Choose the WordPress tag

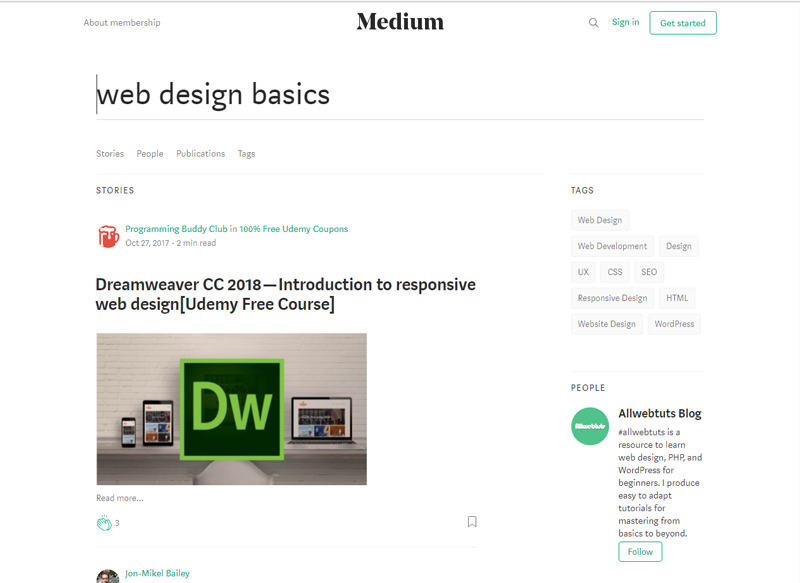tap(674, 324)
